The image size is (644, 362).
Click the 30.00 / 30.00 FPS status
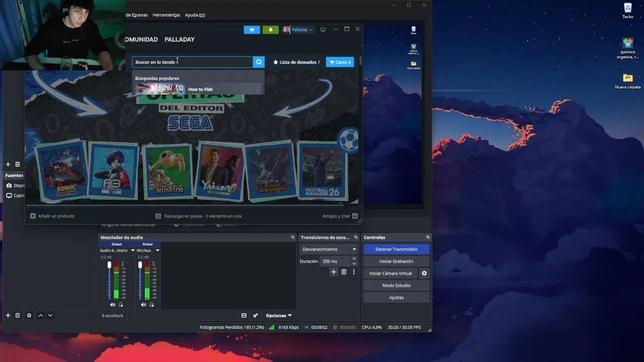point(405,327)
